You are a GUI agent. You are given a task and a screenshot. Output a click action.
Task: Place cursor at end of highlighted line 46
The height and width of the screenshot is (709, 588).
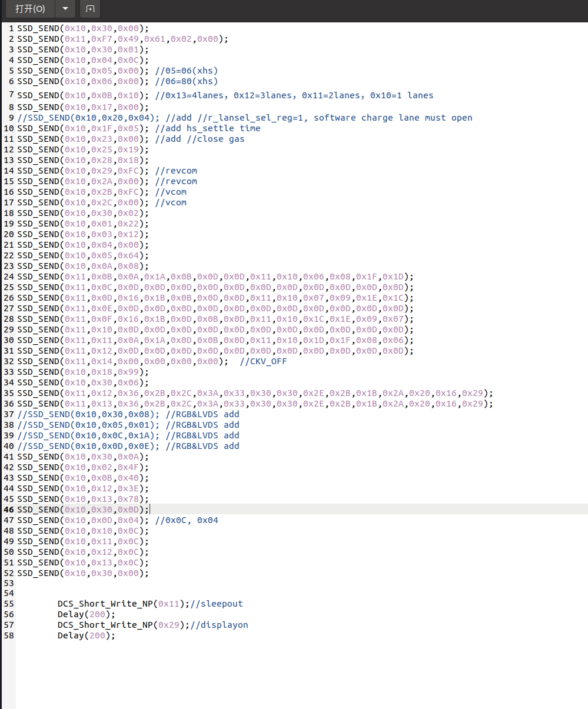point(150,510)
